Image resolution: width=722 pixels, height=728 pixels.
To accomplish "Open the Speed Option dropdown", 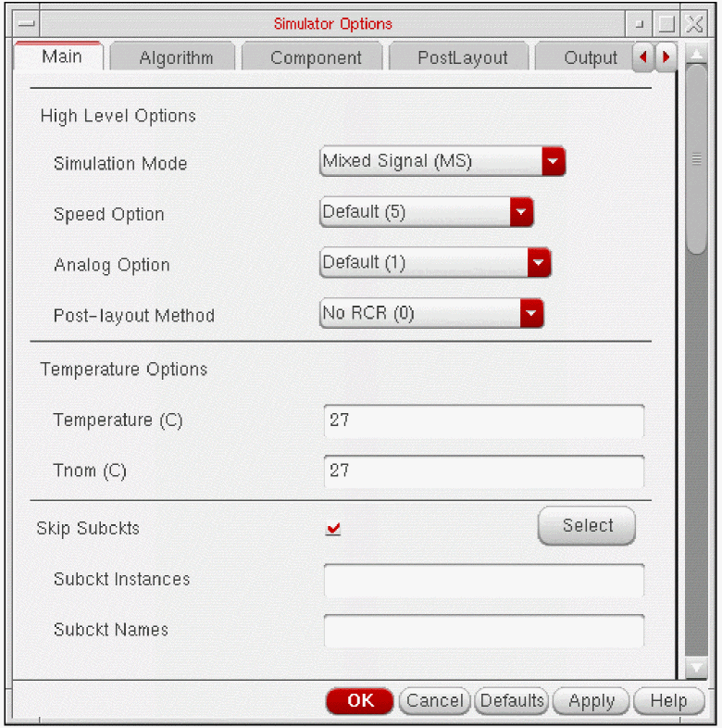I will pos(427,212).
